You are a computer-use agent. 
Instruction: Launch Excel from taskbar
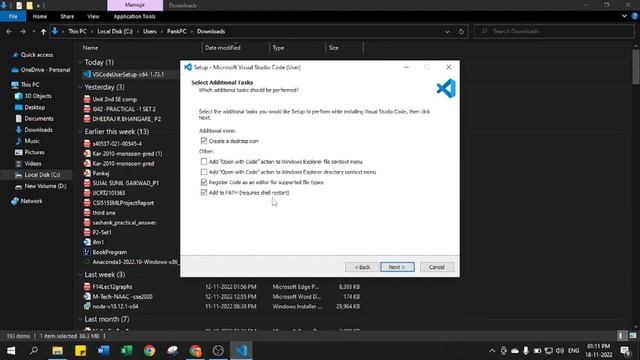(x=127, y=350)
